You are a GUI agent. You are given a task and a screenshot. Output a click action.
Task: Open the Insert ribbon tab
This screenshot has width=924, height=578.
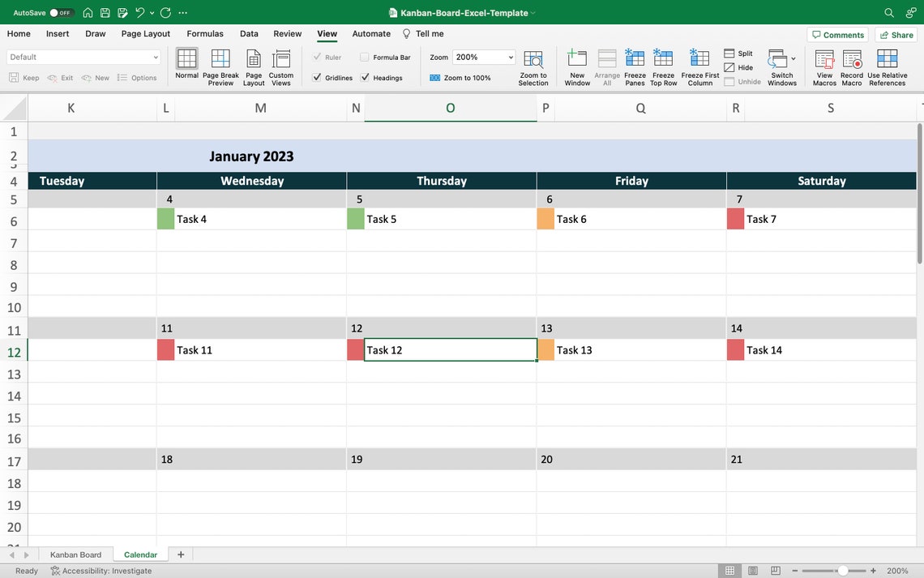click(x=58, y=33)
